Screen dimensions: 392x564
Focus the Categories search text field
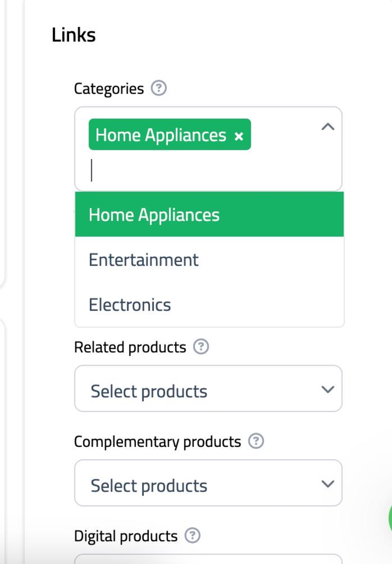click(208, 170)
